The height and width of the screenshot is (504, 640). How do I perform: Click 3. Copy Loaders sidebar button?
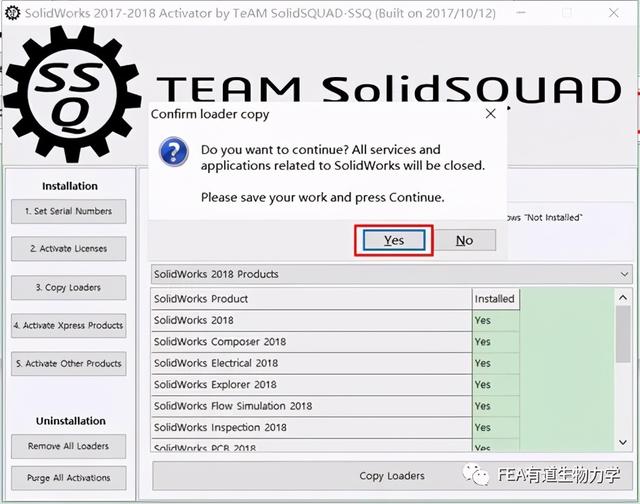click(69, 288)
